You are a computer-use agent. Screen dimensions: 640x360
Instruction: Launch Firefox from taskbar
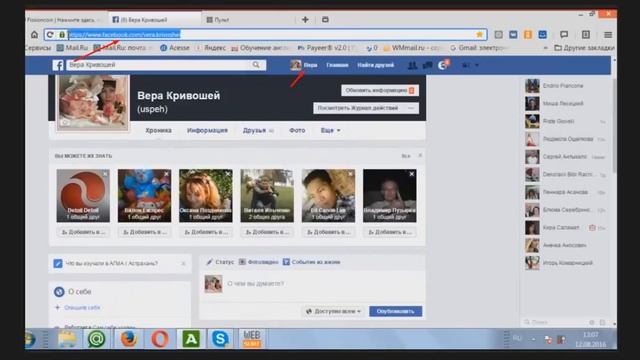click(x=129, y=339)
